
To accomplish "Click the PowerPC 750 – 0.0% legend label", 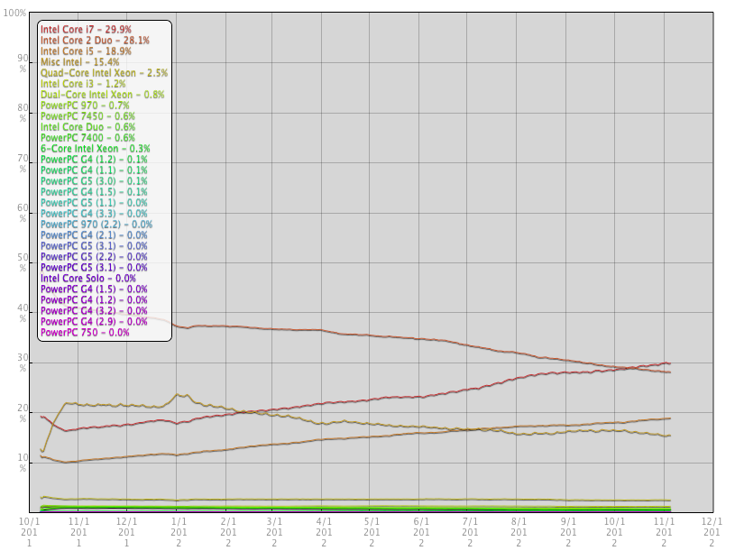I will pos(85,332).
